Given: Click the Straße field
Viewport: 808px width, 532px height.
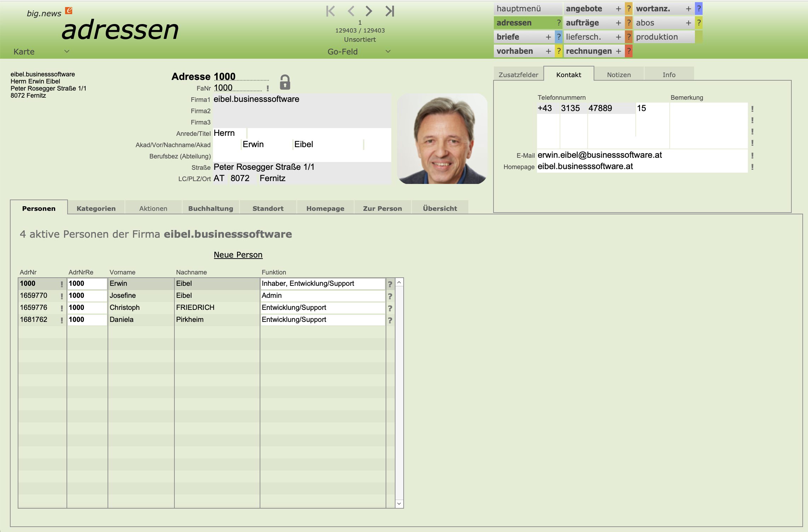Looking at the screenshot, I should tap(302, 167).
